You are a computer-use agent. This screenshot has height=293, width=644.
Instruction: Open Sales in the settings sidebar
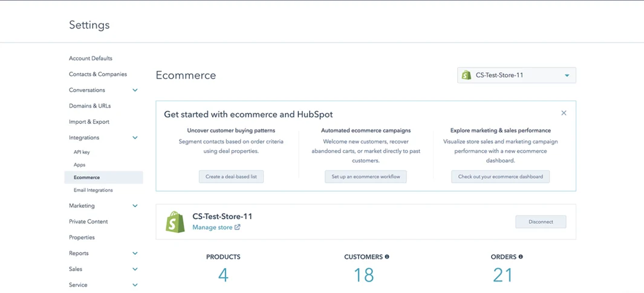pyautogui.click(x=76, y=269)
